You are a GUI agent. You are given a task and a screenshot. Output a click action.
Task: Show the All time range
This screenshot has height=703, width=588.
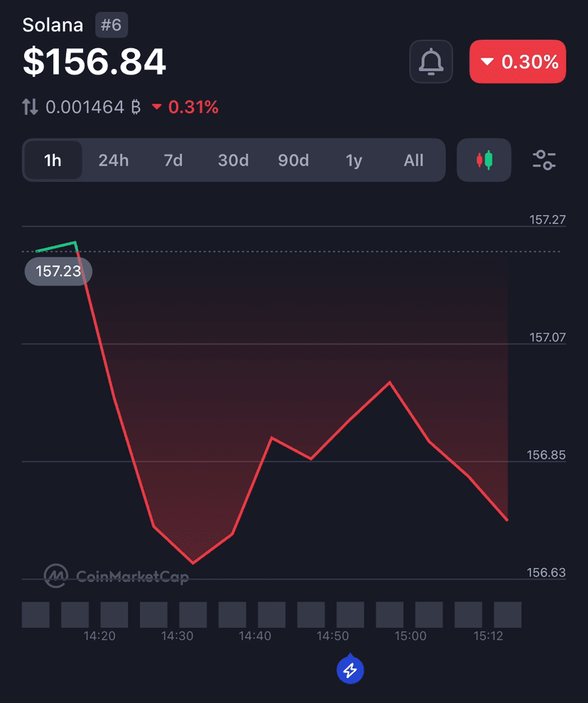tap(413, 160)
